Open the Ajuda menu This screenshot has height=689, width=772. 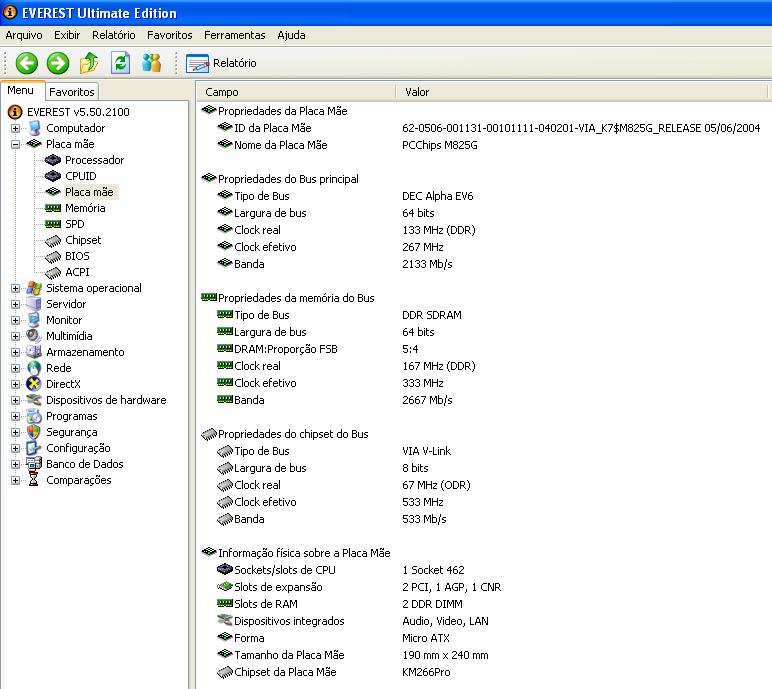point(291,35)
